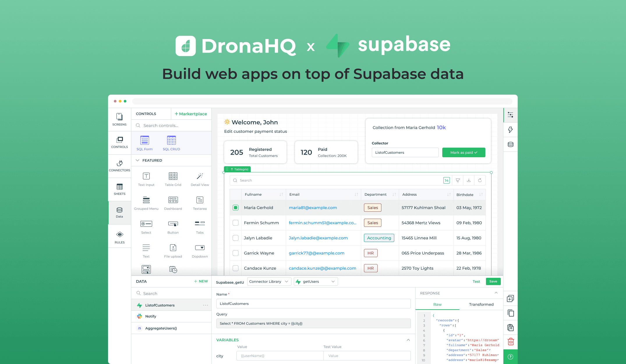626x364 pixels.
Task: Click the red trash delete icon
Action: pos(511,342)
